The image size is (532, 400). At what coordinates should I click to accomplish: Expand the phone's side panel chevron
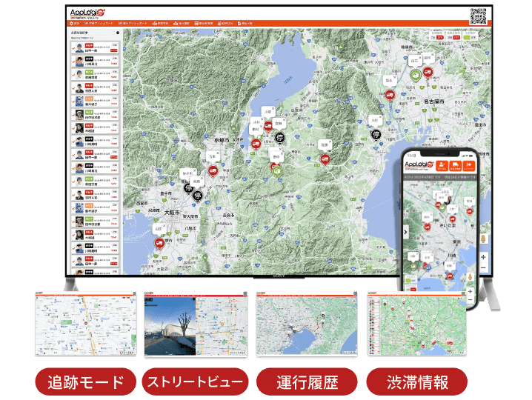[405, 233]
